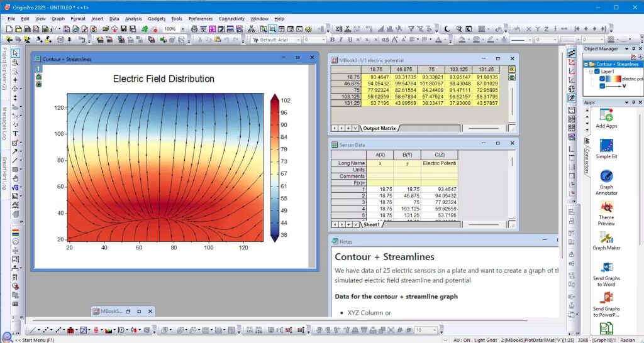Toggle the vector streamline plot checkbox
Image resolution: width=644 pixels, height=343 pixels.
[x=602, y=87]
